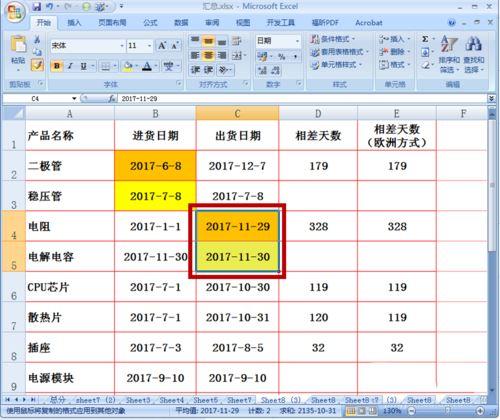The width and height of the screenshot is (500, 420).
Task: Switch to the 插入 ribbon tab
Action: (x=74, y=23)
